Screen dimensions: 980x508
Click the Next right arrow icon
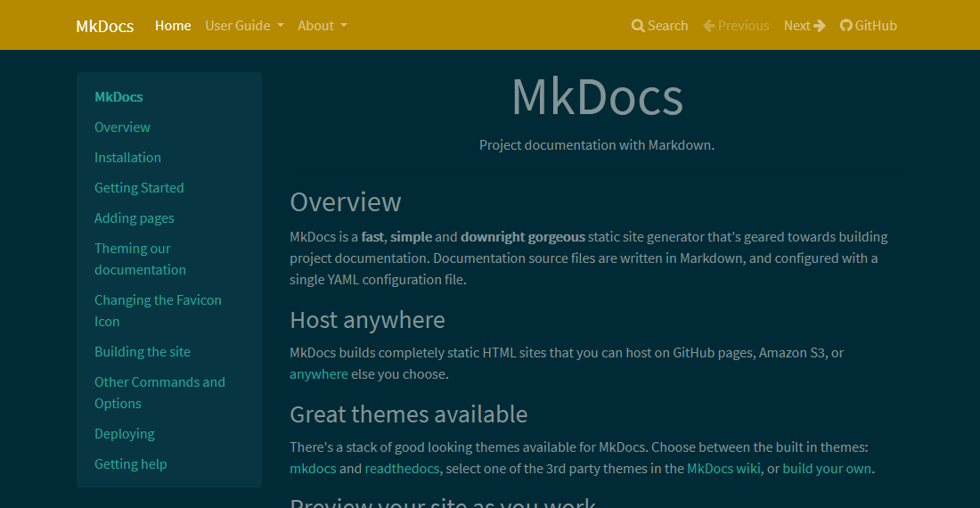click(820, 26)
